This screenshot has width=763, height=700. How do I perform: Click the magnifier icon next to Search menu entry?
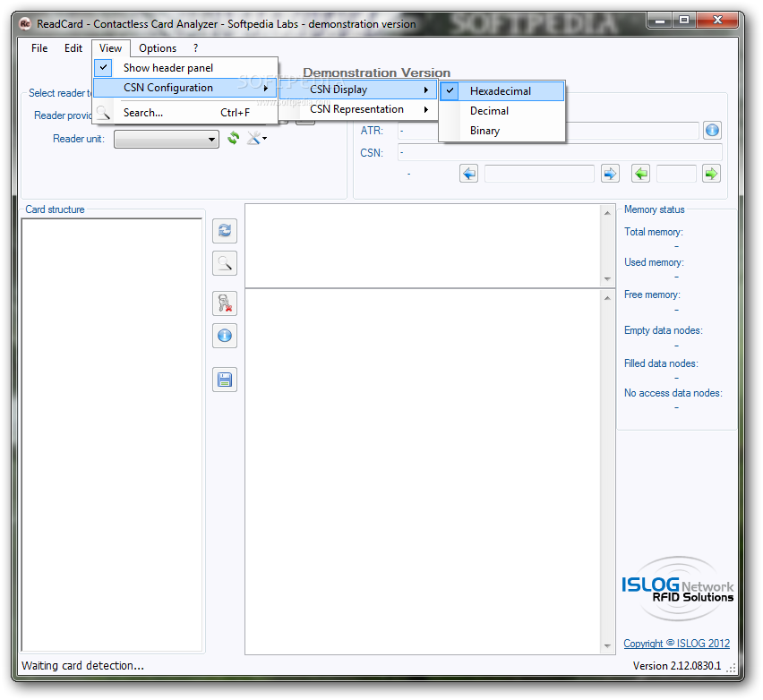click(x=103, y=113)
